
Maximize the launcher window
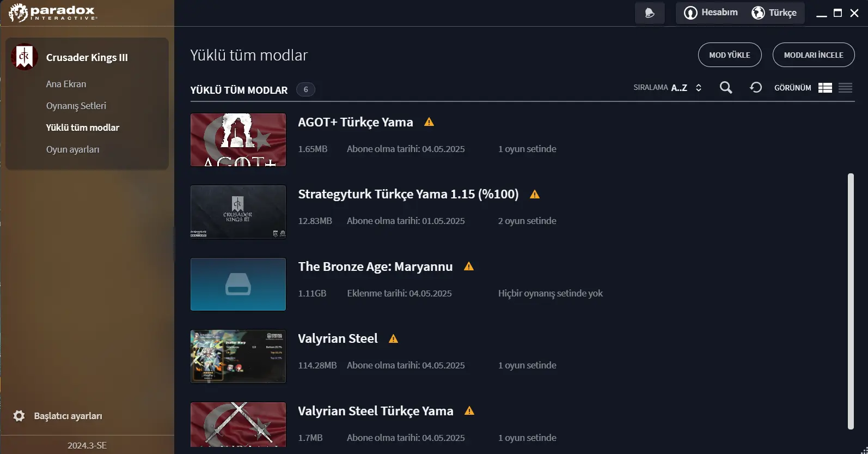tap(838, 13)
